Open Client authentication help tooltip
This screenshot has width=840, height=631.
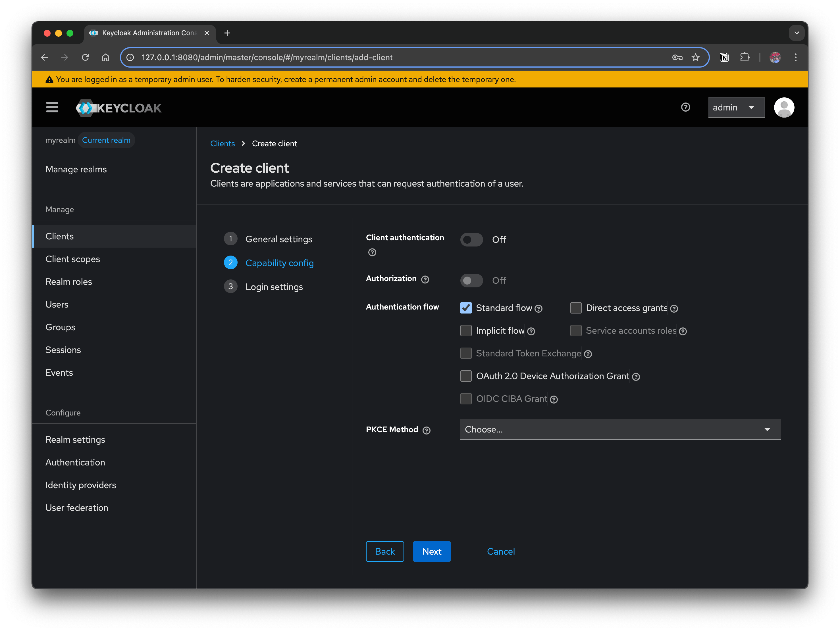(372, 252)
